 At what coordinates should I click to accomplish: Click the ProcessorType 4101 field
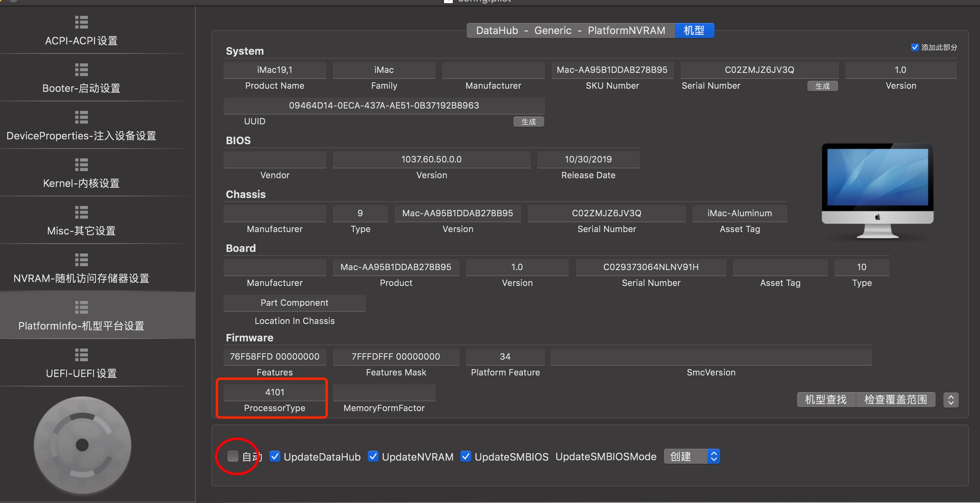coord(275,392)
